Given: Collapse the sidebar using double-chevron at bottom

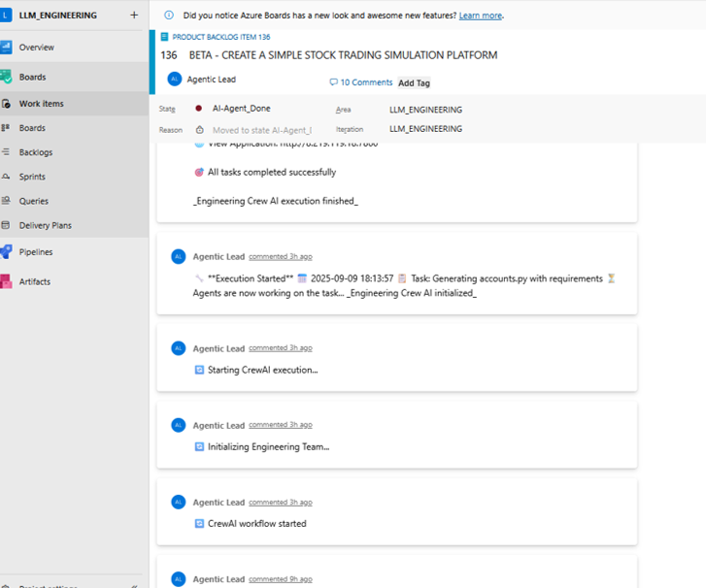Looking at the screenshot, I should (134, 585).
